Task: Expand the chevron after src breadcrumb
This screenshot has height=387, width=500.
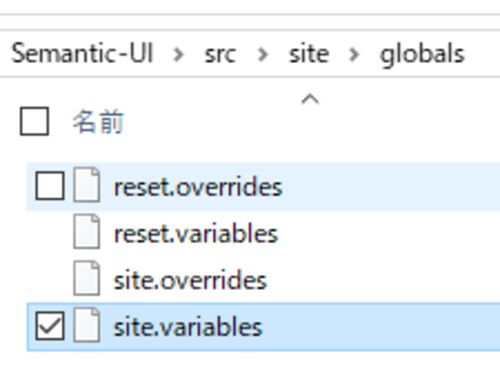Action: click(x=263, y=54)
